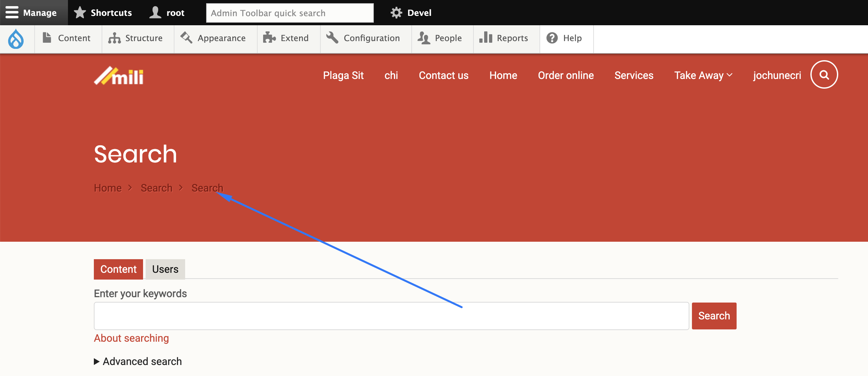868x376 pixels.
Task: Toggle the Manage hamburger menu
Action: 31,13
